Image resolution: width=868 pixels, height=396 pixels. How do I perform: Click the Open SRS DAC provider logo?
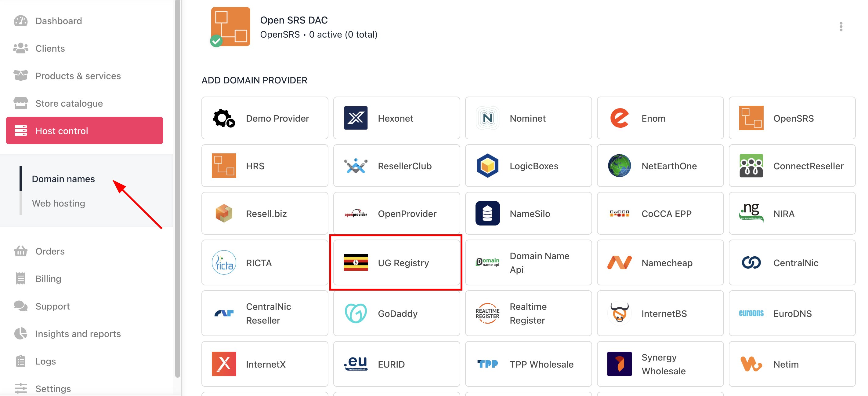tap(230, 27)
